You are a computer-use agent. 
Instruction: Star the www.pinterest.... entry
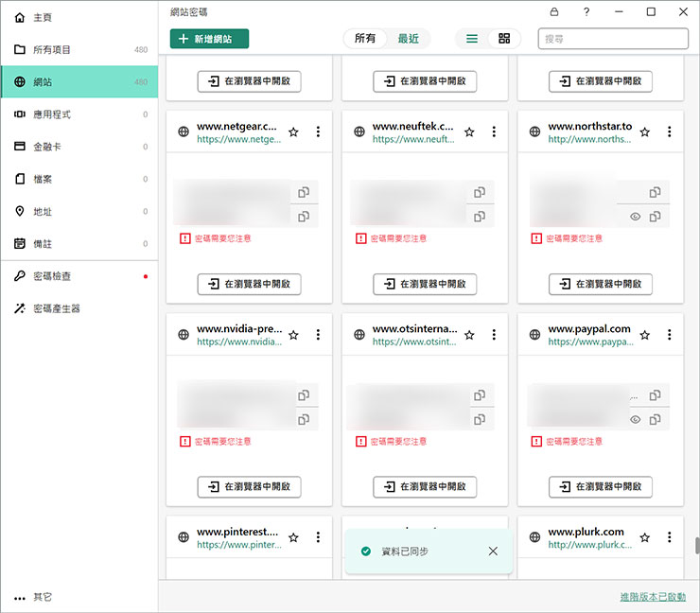coord(293,537)
